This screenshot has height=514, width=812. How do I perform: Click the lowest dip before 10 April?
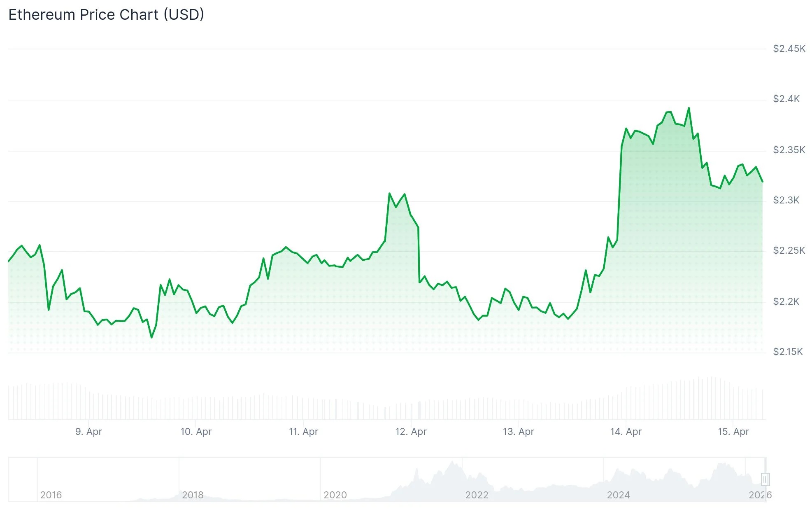[151, 337]
